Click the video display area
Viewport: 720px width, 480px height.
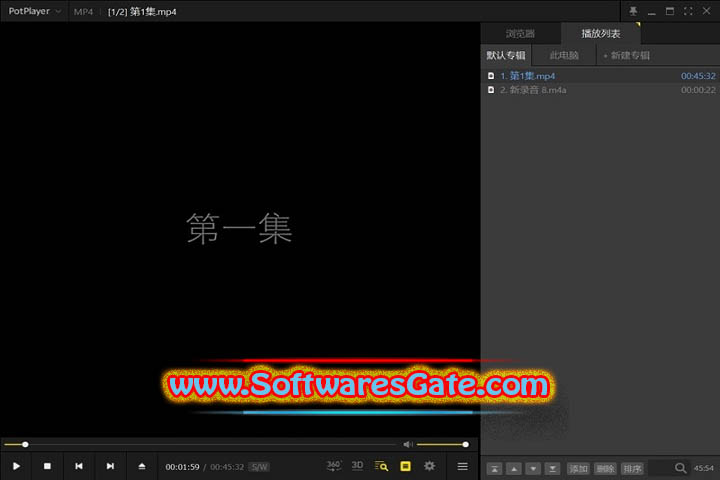[240, 229]
